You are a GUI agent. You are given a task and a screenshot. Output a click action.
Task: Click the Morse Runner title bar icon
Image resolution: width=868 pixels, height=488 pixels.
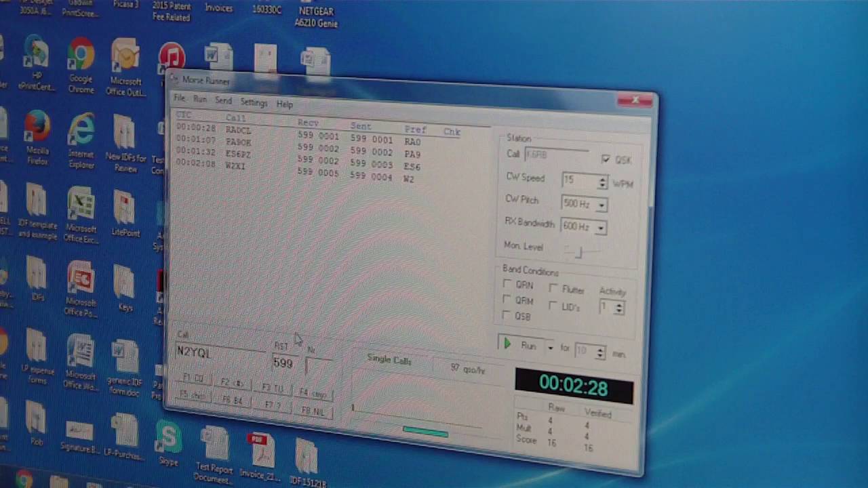click(x=174, y=79)
